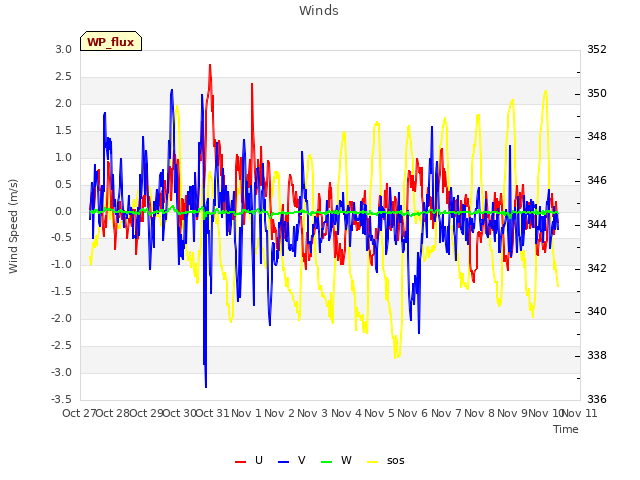Click the -2.0 left axis value

[x=61, y=318]
